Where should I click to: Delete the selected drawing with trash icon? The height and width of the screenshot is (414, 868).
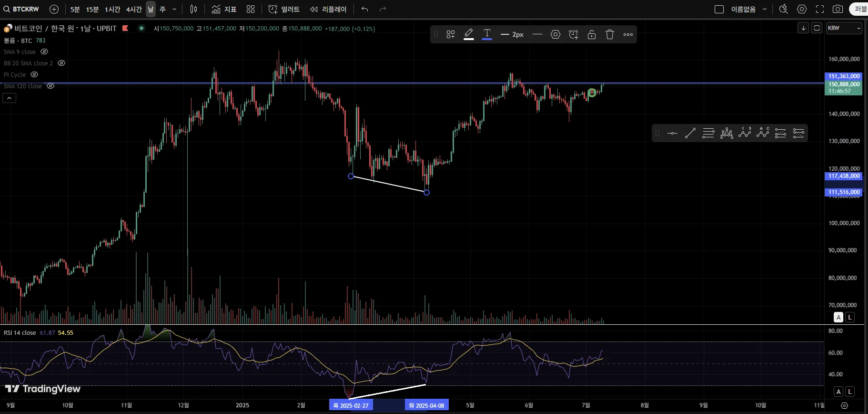tap(610, 34)
